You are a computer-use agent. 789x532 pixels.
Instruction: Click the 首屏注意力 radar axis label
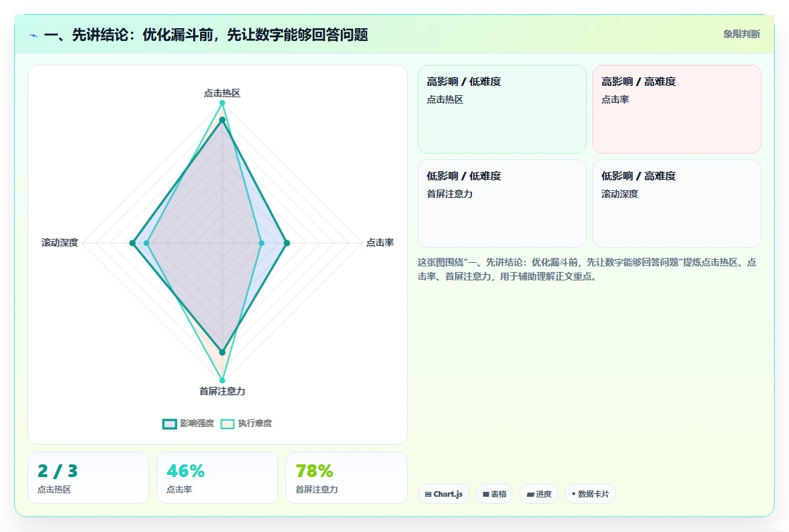222,391
